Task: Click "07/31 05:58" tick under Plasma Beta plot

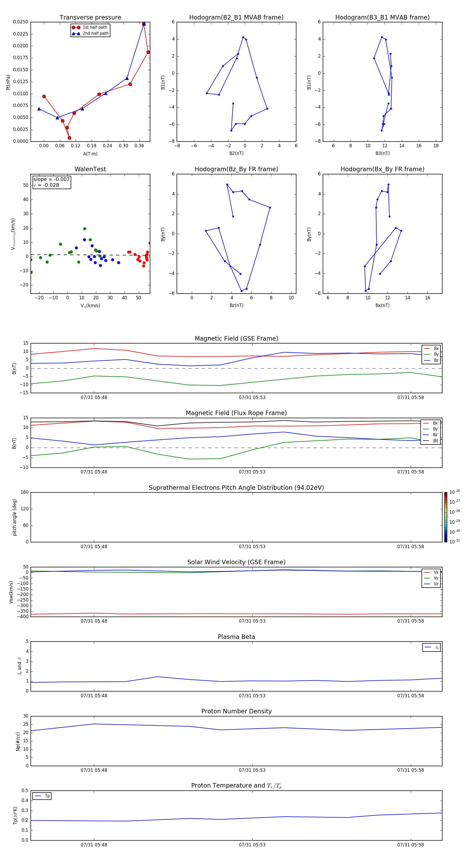Action: [410, 695]
